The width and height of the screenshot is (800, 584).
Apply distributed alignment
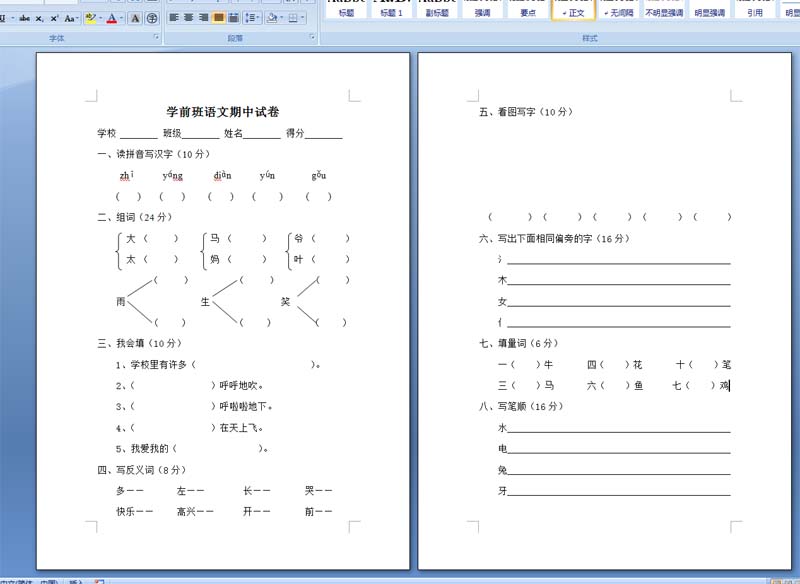tap(234, 18)
